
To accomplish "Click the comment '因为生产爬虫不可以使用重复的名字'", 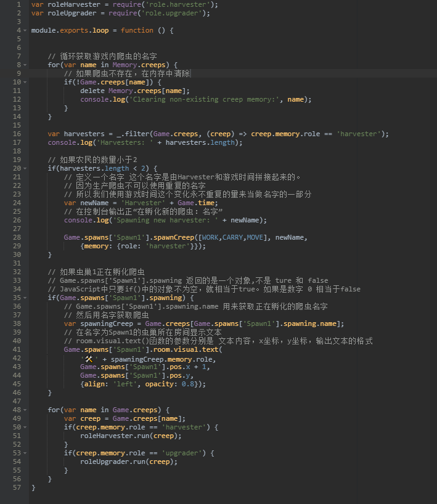I will 135,186.
